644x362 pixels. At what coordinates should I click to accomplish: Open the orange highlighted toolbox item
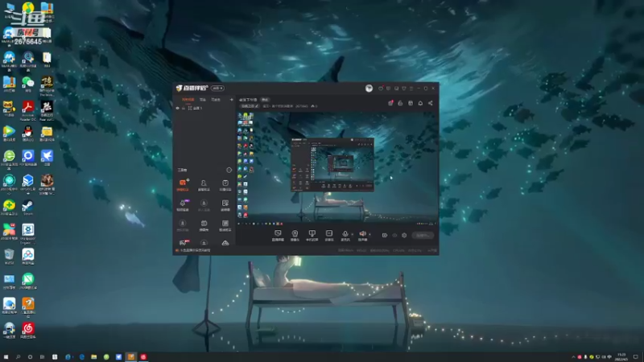click(183, 185)
